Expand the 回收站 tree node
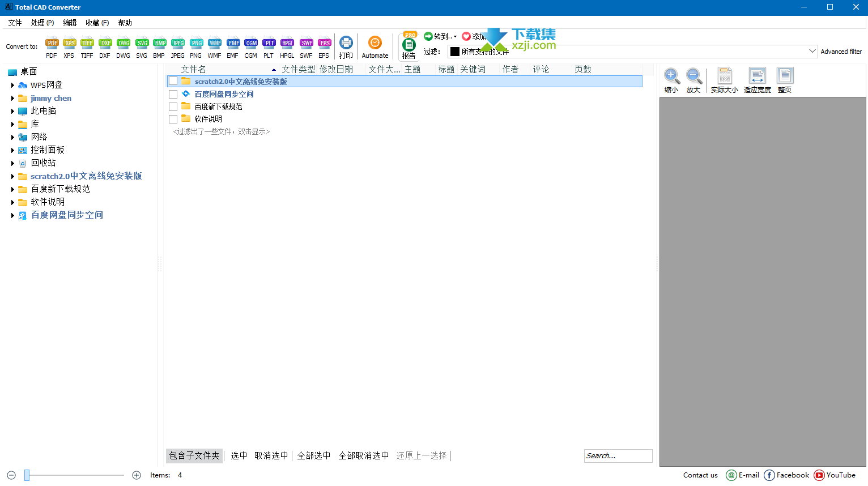The image size is (868, 486). coord(12,163)
